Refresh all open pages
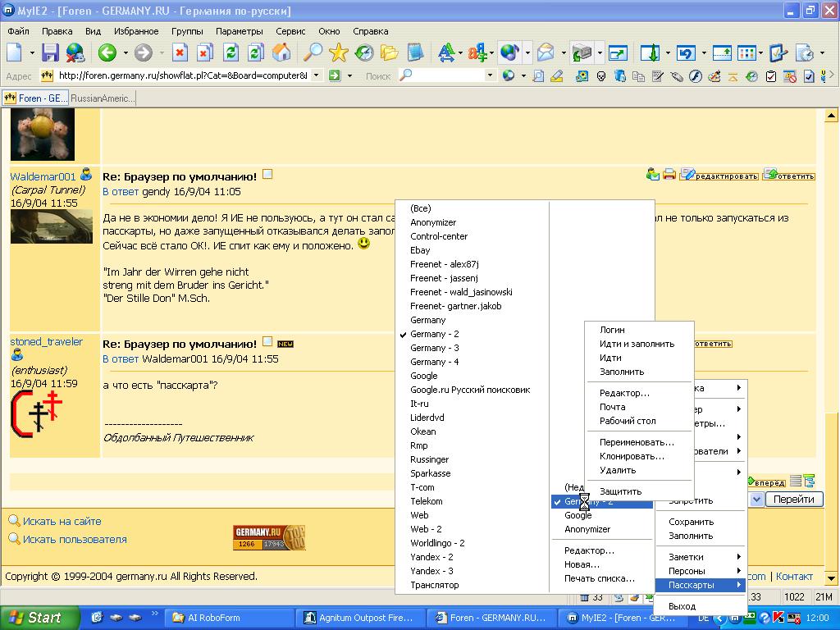The height and width of the screenshot is (630, 840). pos(256,52)
